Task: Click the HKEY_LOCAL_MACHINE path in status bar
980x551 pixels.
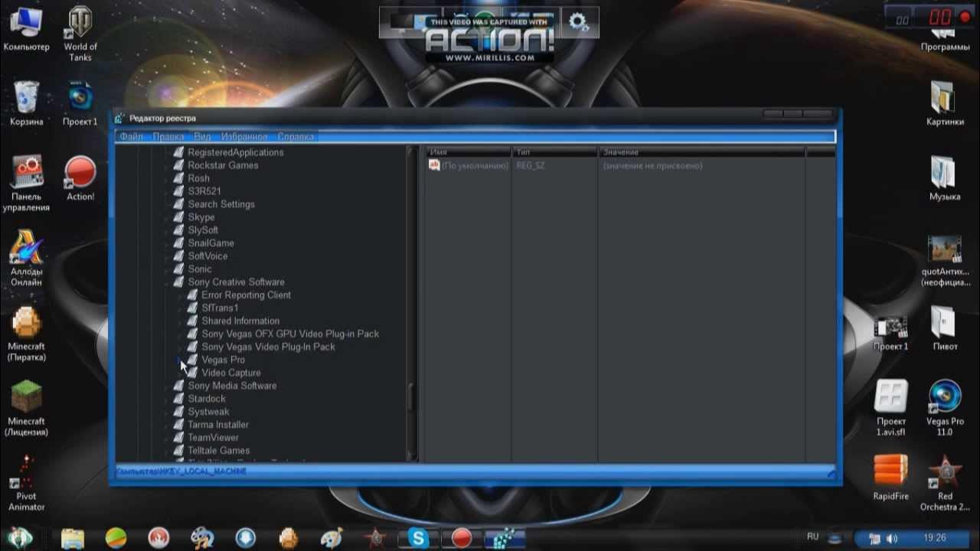Action: [202, 471]
